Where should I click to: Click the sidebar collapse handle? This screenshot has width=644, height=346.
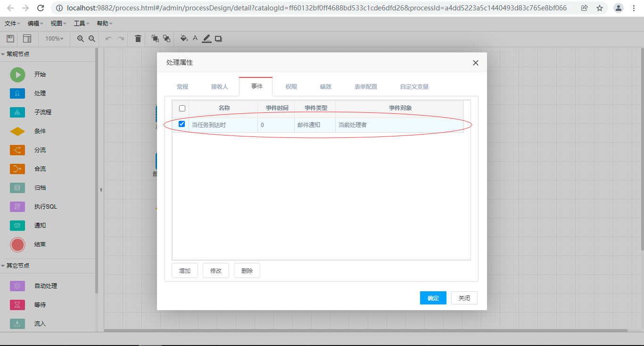click(x=101, y=190)
